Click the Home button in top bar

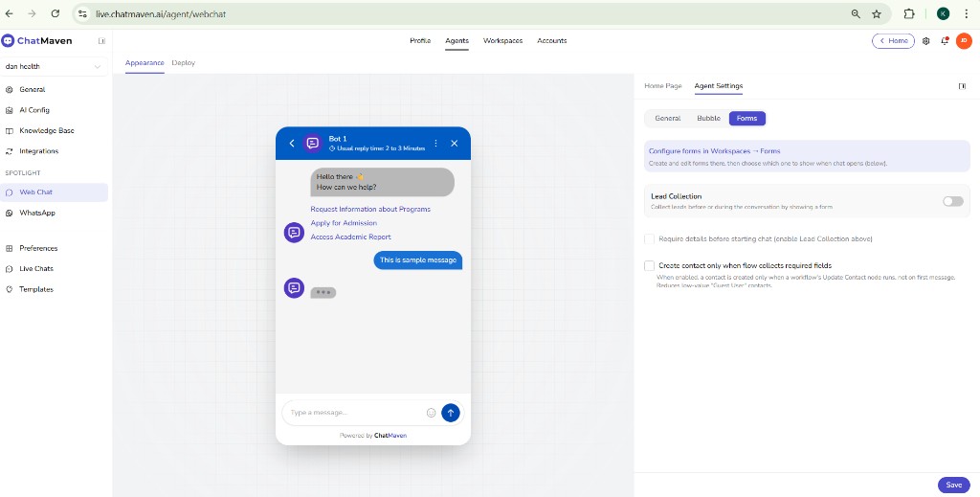[x=893, y=40]
